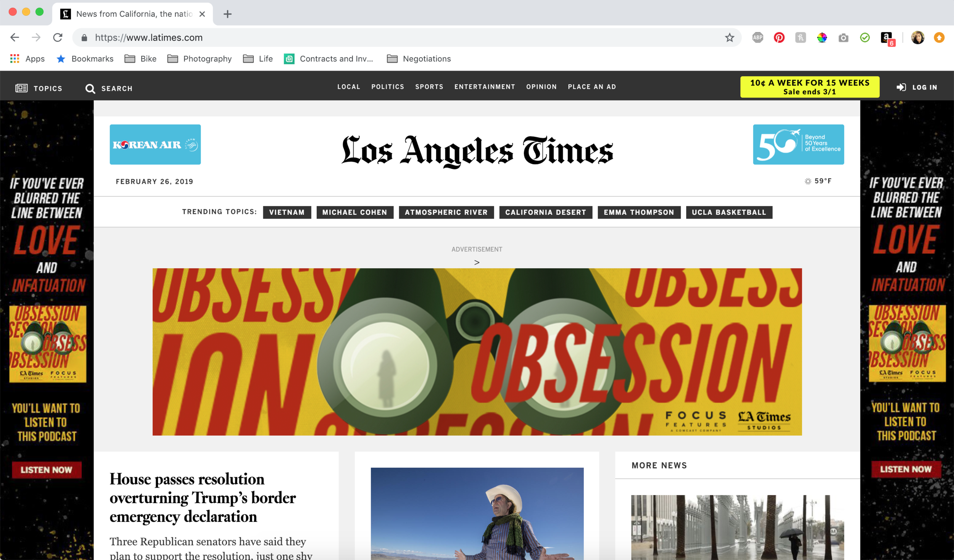Open the AdBlock Plus extension
Viewport: 954px width, 560px height.
click(757, 37)
